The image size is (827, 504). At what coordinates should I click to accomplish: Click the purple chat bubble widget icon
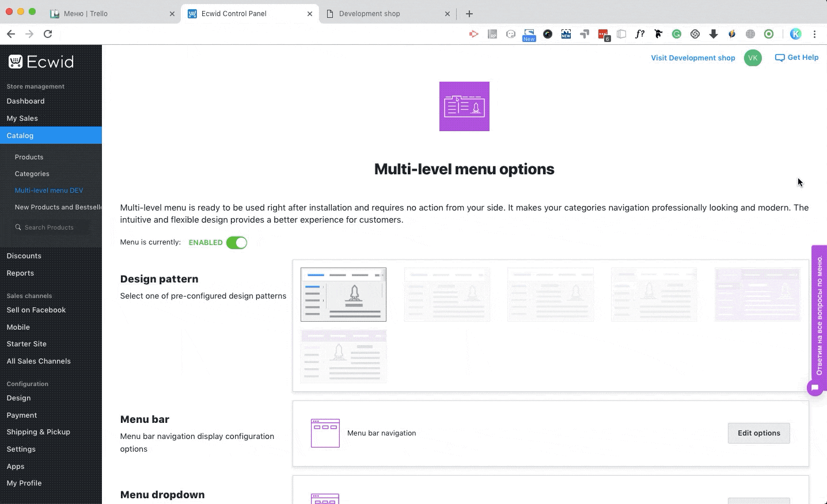click(815, 388)
